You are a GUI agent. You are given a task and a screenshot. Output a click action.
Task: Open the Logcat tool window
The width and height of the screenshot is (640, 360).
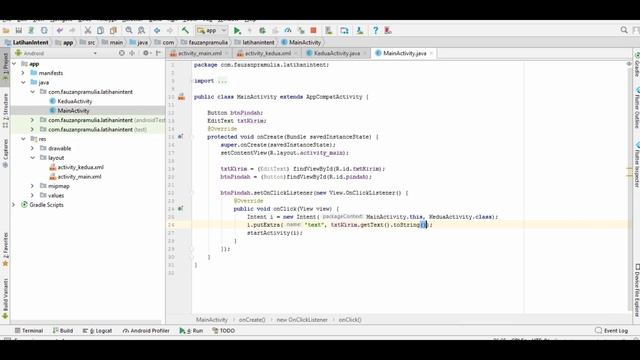coord(97,331)
